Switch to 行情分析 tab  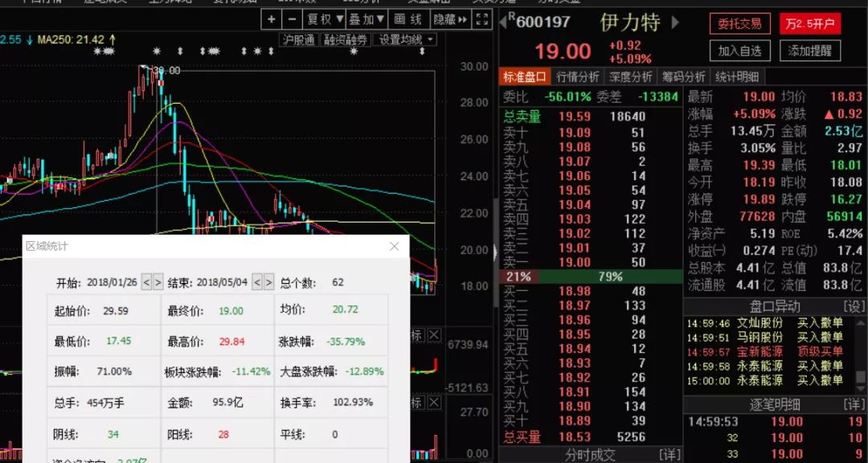(x=578, y=76)
